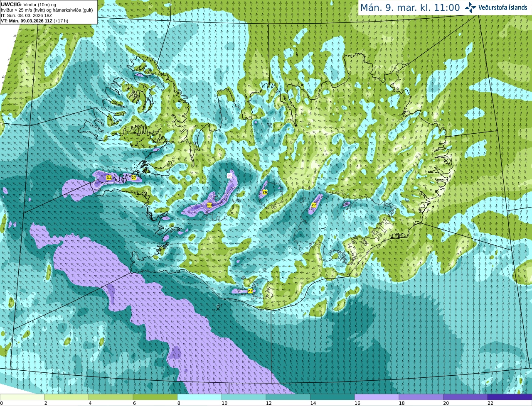Image resolution: width=532 pixels, height=406 pixels.
Task: Select the 12–14 m/s teal legend swatch
Action: point(288,397)
